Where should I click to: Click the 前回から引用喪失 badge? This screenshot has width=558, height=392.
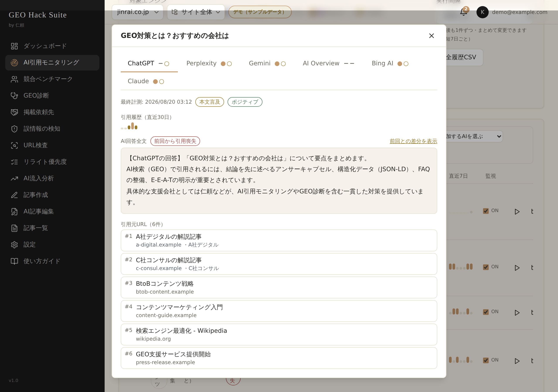tap(175, 141)
